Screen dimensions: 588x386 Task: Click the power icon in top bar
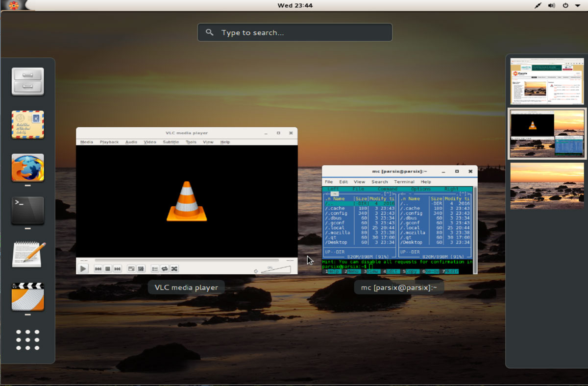pos(565,5)
